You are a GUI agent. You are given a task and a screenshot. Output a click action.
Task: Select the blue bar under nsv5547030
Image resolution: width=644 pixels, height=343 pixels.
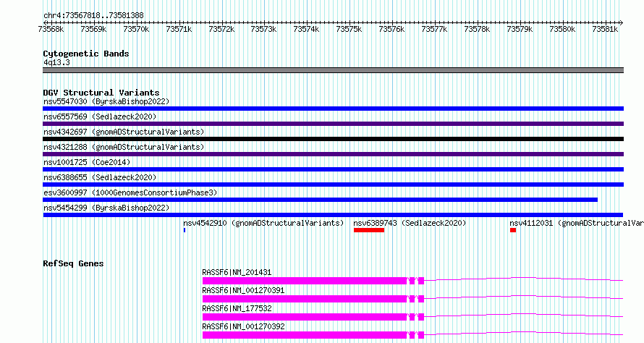tap(333, 109)
